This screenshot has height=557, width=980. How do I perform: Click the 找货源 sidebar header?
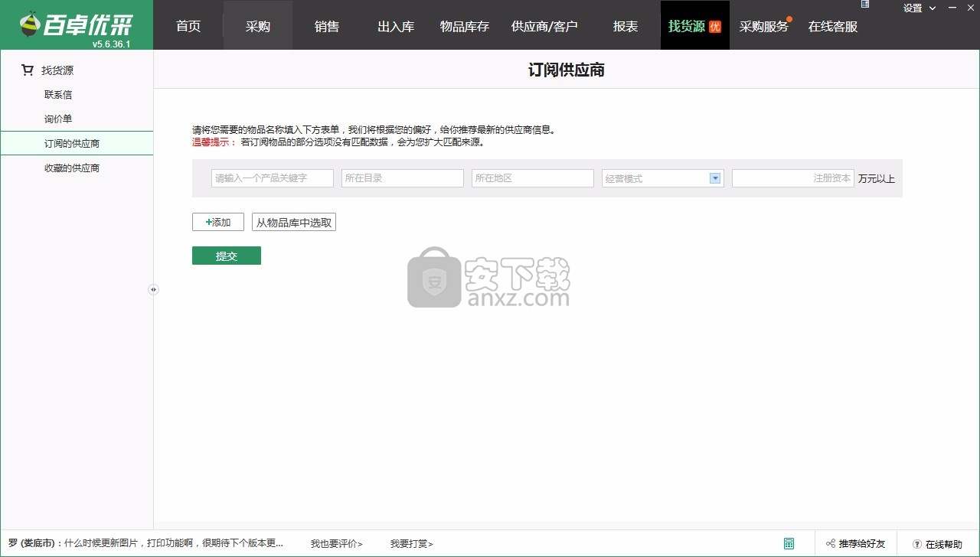57,70
